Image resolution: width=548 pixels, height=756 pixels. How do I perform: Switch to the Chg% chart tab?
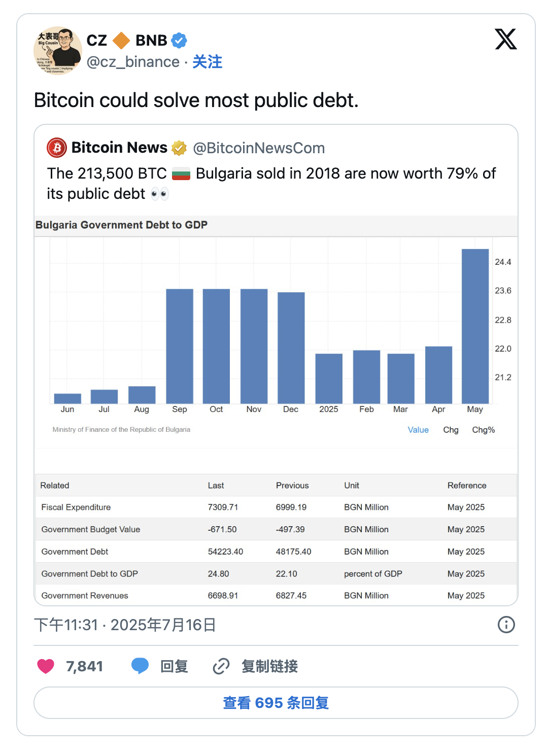point(483,430)
